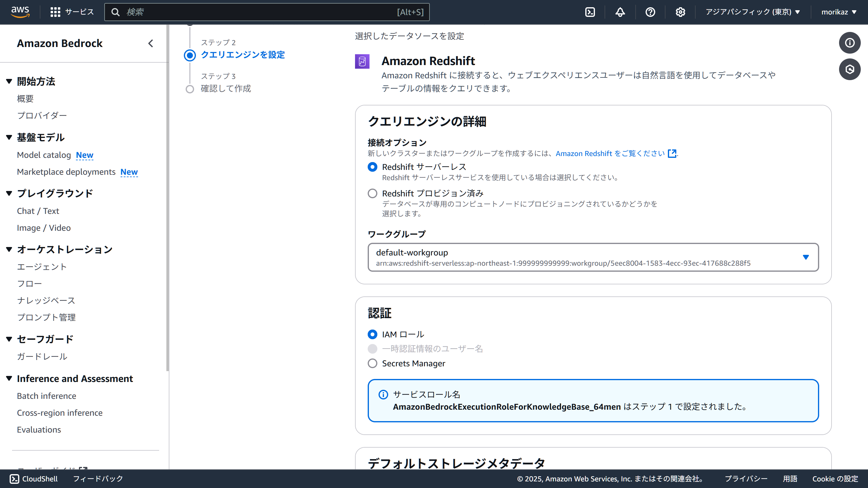Click the フィードバック link in footer

(98, 479)
